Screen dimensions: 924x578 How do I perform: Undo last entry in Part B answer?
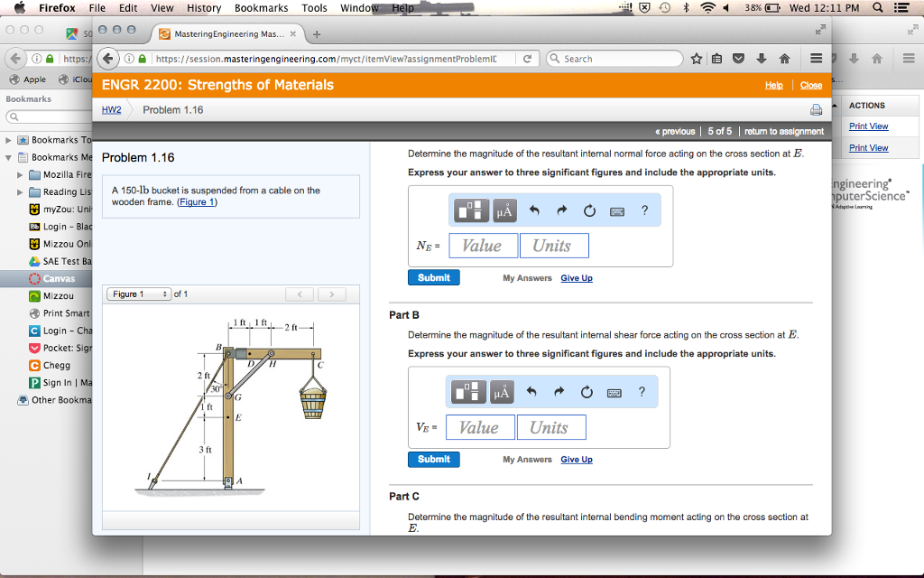[531, 392]
